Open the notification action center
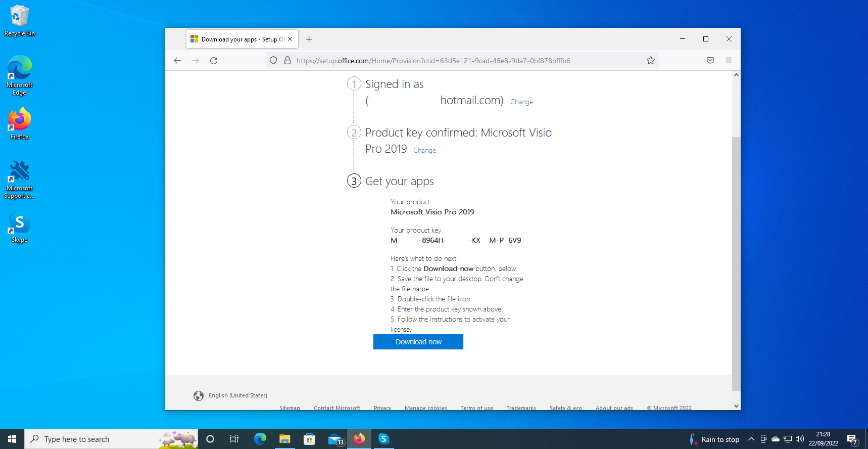The width and height of the screenshot is (868, 449). coord(852,439)
